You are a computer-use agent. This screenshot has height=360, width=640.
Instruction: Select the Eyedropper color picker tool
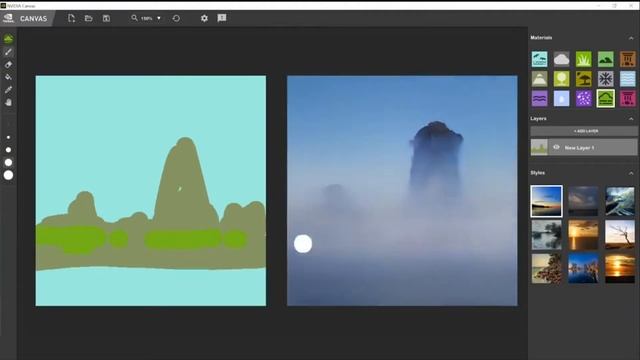[8, 90]
